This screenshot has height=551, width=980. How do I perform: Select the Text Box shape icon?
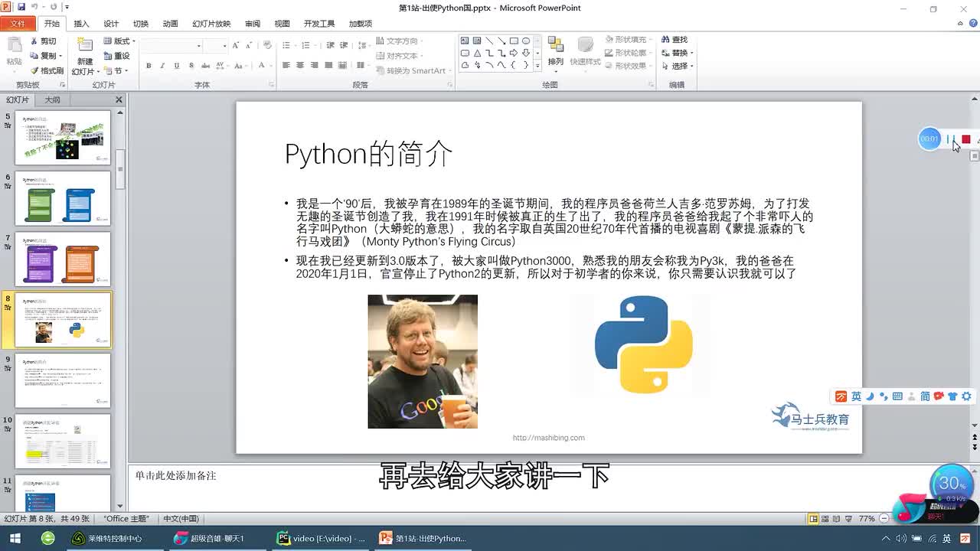tap(465, 41)
